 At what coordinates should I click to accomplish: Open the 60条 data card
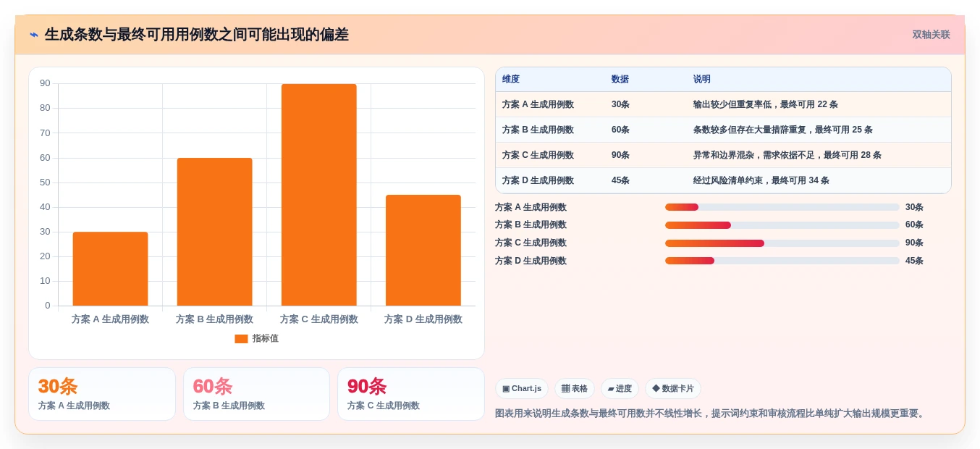256,394
